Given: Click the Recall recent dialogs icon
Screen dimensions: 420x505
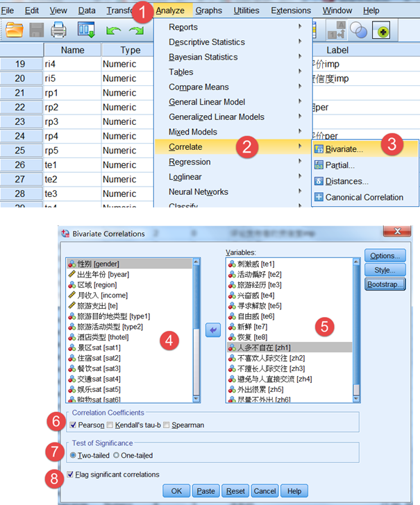Looking at the screenshot, I should click(86, 31).
